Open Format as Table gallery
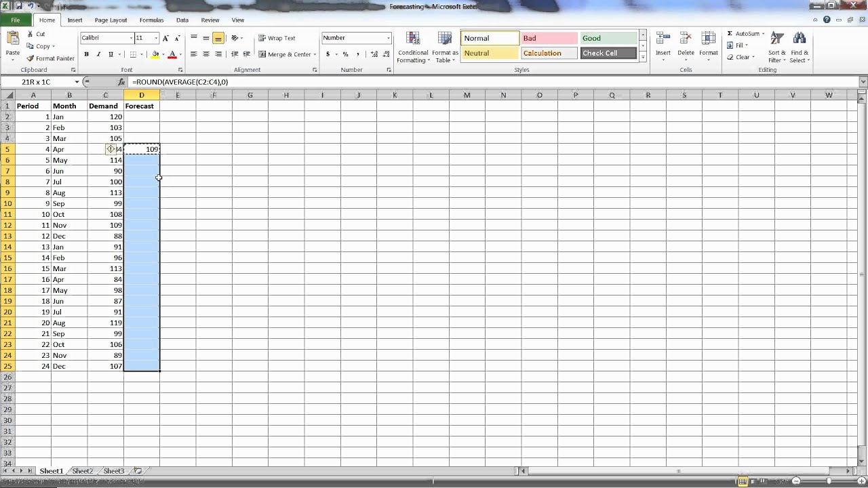 click(x=445, y=47)
